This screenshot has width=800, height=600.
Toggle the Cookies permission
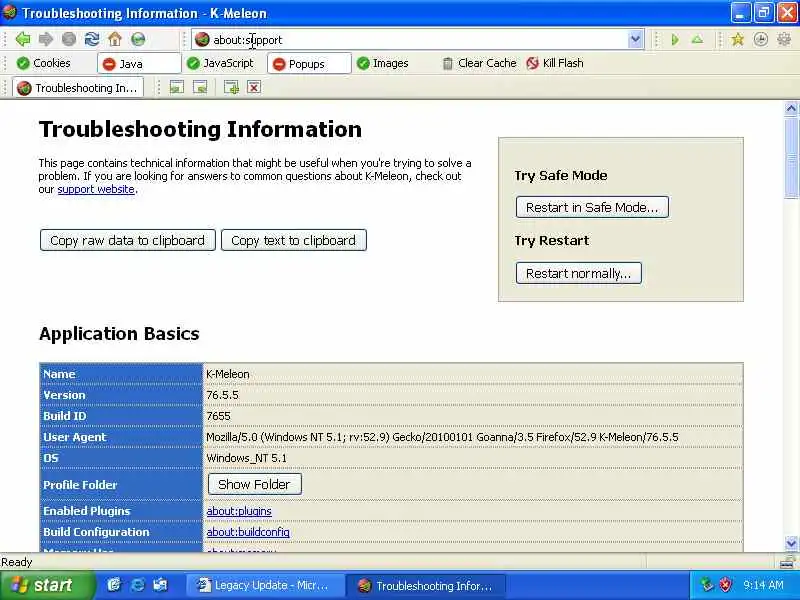(x=43, y=63)
